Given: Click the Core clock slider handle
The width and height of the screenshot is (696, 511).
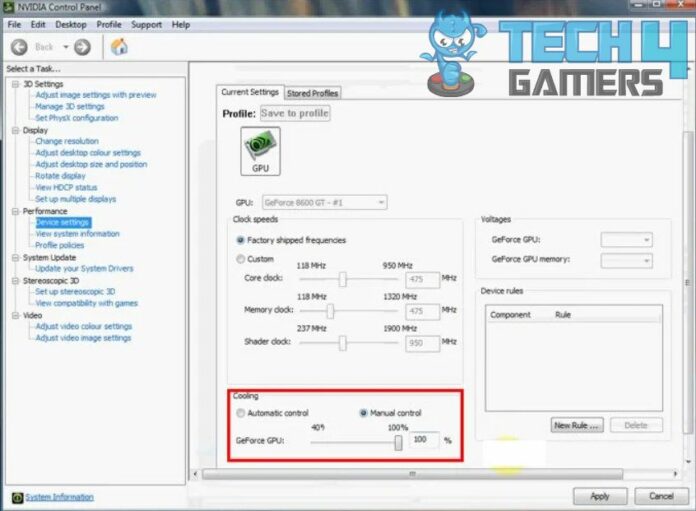Looking at the screenshot, I should tap(343, 279).
